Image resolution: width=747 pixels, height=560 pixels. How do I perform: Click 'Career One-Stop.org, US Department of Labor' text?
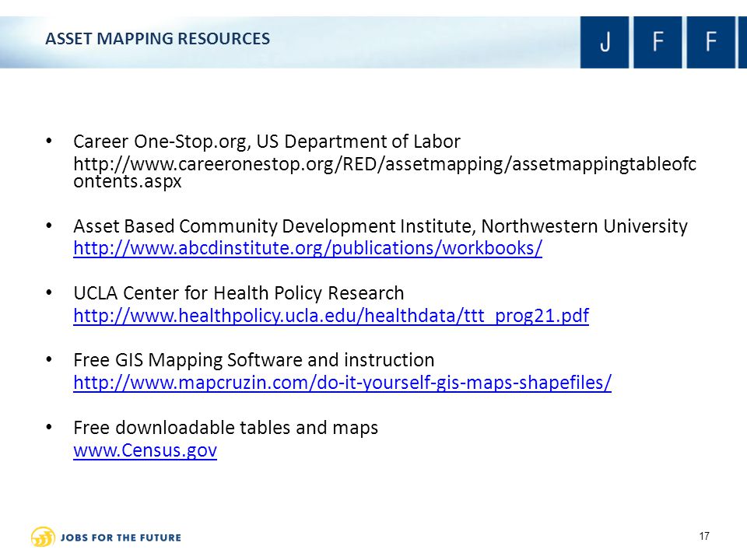tap(267, 142)
